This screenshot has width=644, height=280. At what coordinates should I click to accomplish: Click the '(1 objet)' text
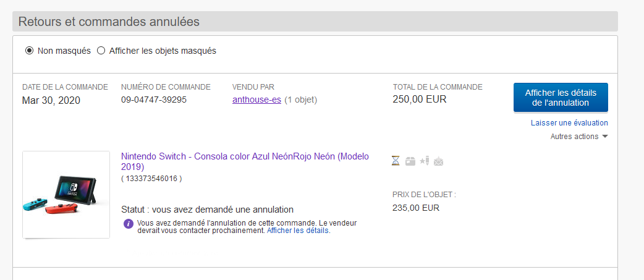pos(300,100)
